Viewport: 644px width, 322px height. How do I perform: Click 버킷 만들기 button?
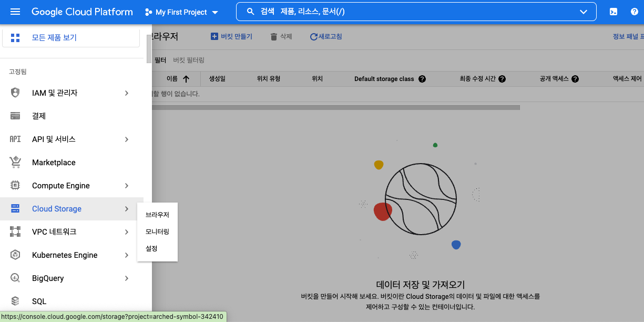click(x=231, y=36)
